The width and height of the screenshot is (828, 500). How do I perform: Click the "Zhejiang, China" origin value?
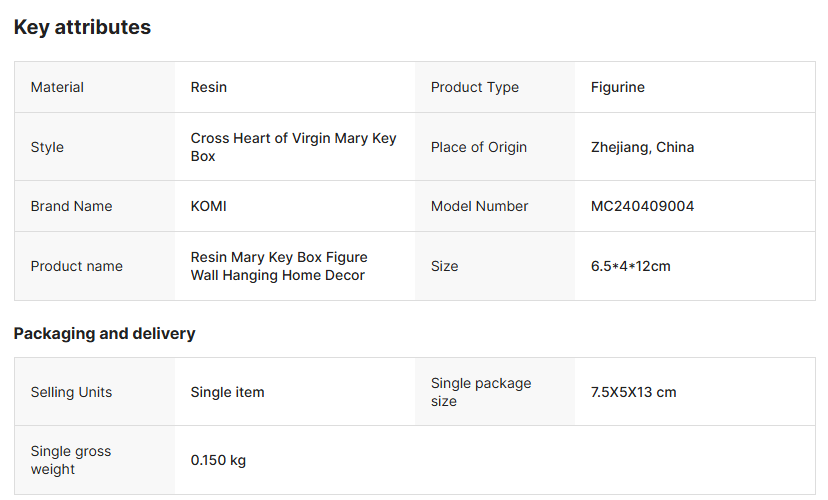pos(642,147)
